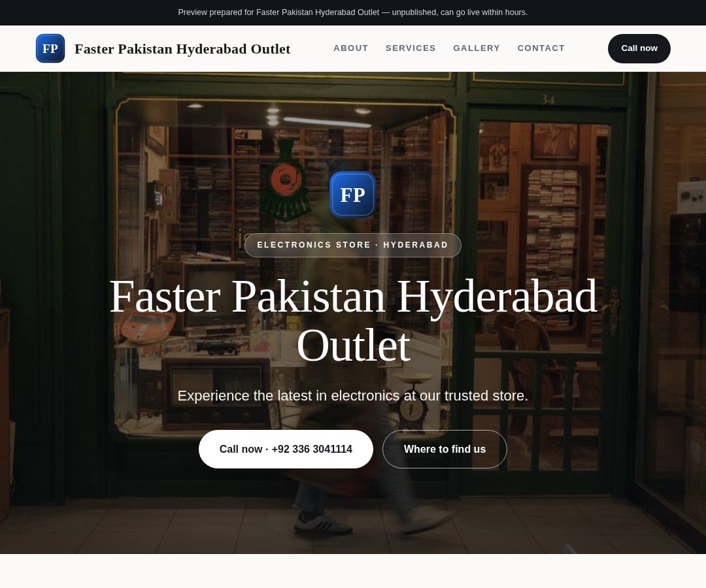Click the large FP badge in the hero
This screenshot has width=706, height=588.
tap(352, 195)
